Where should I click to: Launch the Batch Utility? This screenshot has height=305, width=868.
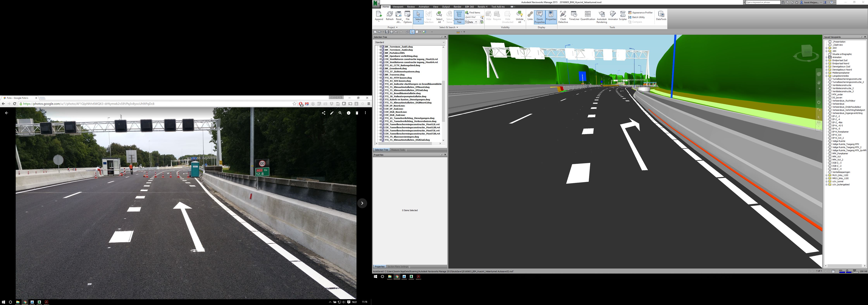[x=636, y=17]
